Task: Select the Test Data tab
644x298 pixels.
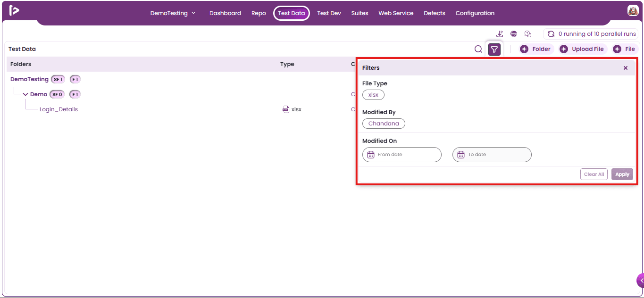Action: [x=292, y=13]
